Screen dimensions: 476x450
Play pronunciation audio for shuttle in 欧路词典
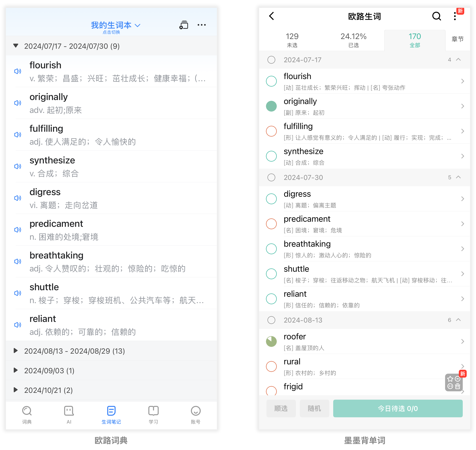point(18,293)
